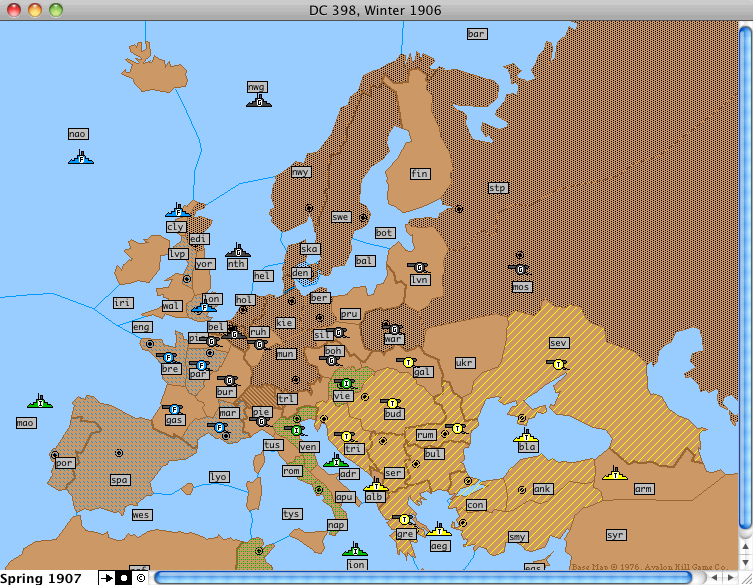
Task: Click the Italian army in vie
Action: click(346, 384)
